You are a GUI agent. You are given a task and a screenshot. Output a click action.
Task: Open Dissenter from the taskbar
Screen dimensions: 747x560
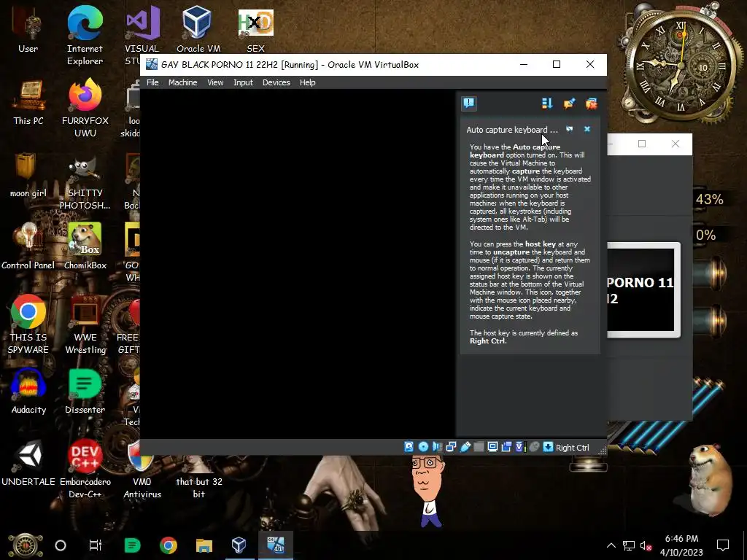click(132, 545)
